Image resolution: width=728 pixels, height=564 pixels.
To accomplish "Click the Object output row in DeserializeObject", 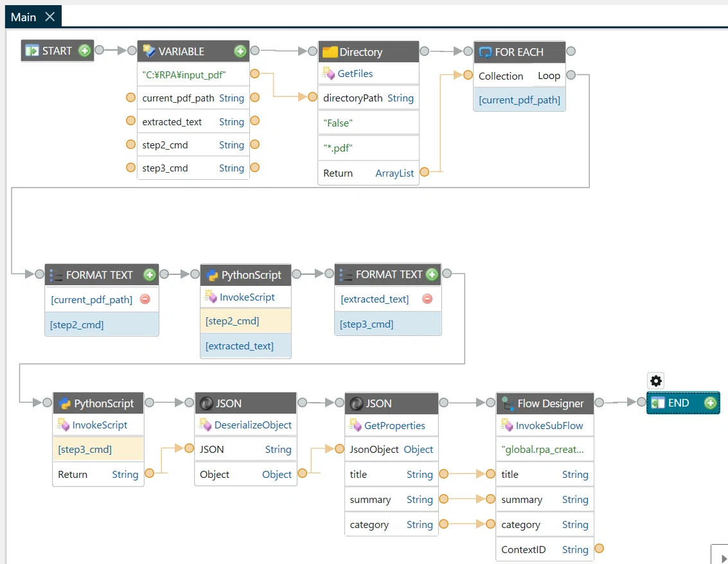I will click(245, 475).
